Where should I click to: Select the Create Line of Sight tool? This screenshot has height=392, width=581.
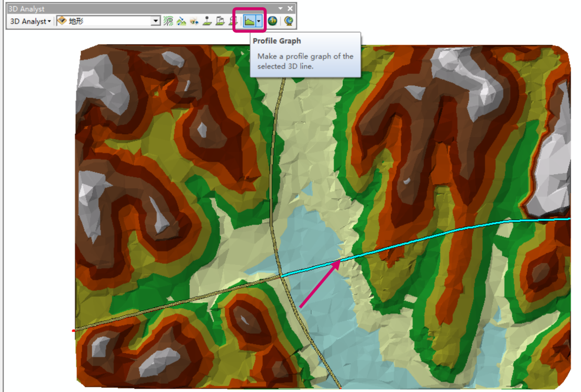[x=194, y=21]
